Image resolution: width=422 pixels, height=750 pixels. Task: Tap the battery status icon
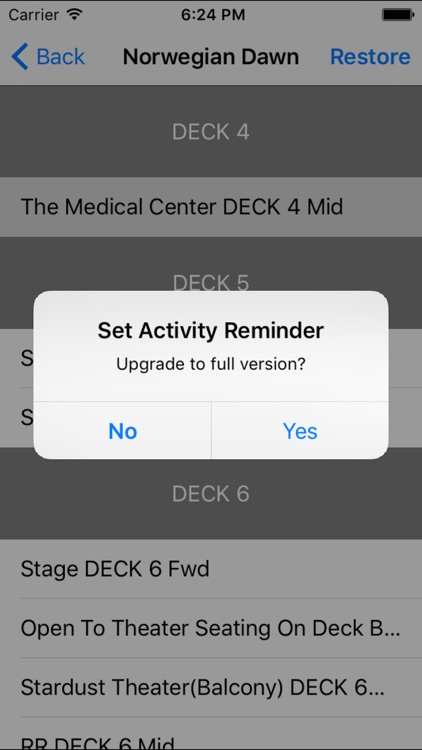397,15
